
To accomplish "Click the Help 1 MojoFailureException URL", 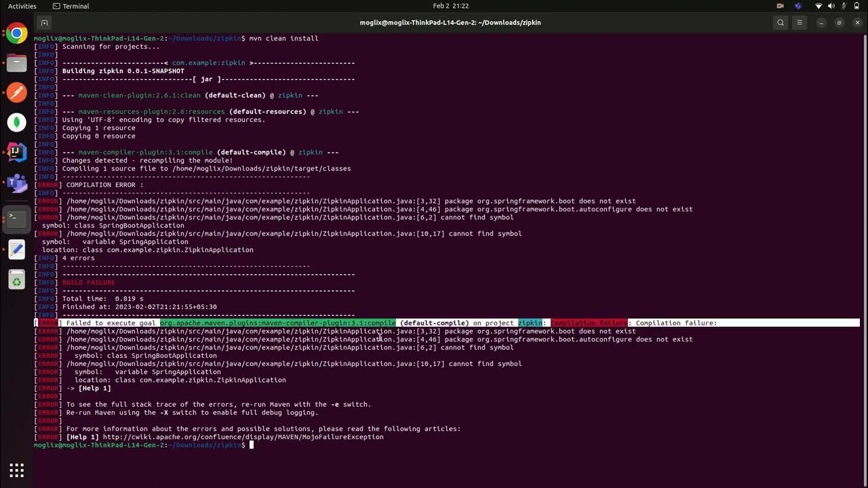I will 243,437.
